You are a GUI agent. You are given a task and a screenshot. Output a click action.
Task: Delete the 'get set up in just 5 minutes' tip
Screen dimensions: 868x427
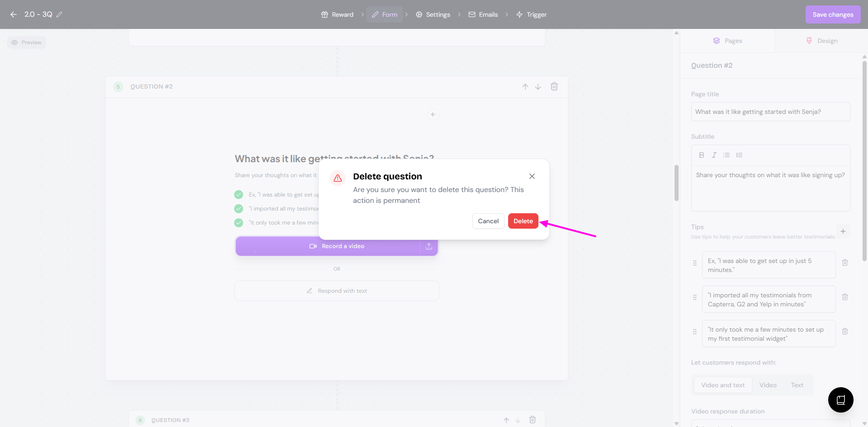click(844, 263)
